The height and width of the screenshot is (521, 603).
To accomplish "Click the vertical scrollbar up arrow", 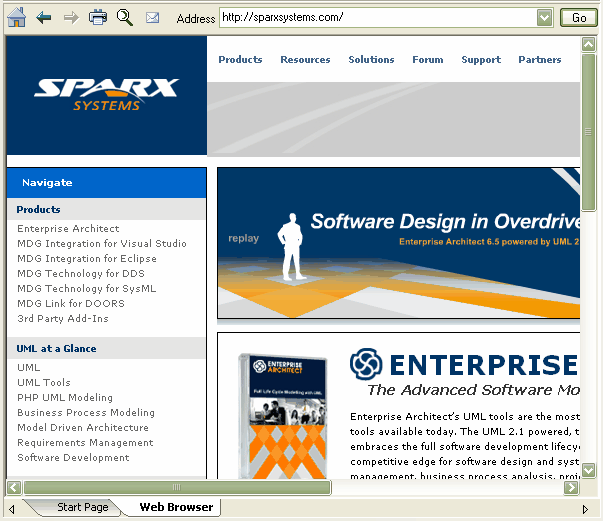I will pyautogui.click(x=588, y=45).
